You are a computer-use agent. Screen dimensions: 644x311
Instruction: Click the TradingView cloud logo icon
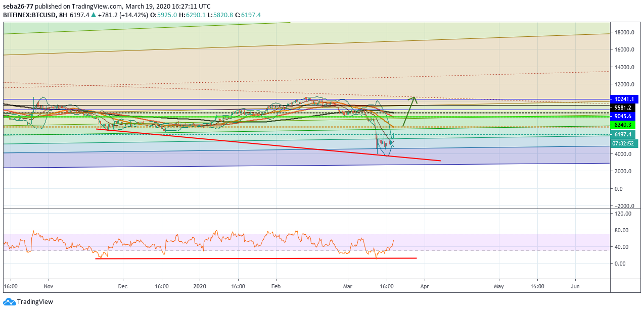(9, 302)
